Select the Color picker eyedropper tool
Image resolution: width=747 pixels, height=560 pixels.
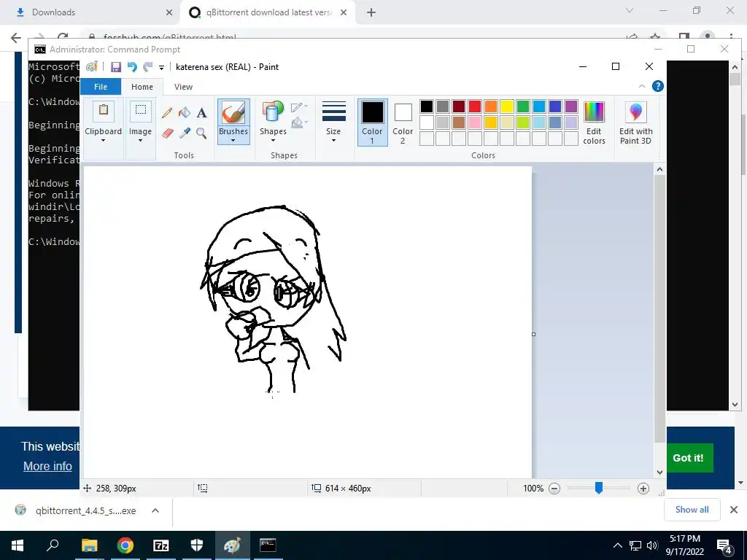click(185, 133)
